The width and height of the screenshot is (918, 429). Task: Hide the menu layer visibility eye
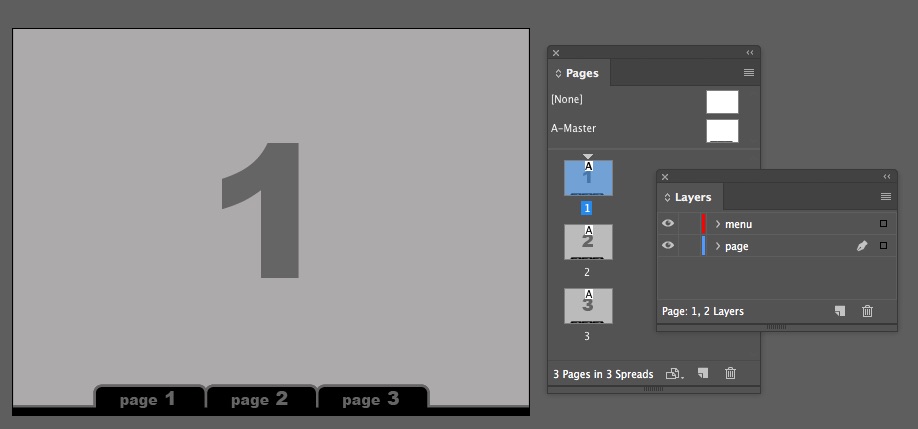668,224
